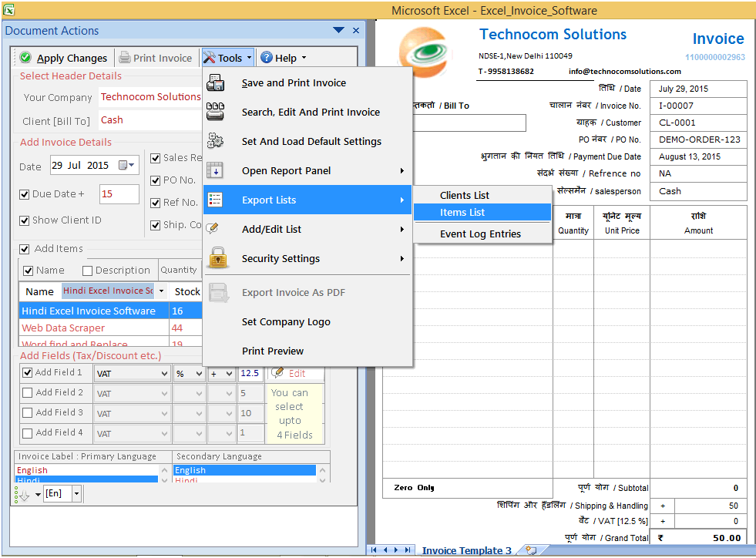Image resolution: width=756 pixels, height=558 pixels.
Task: Uncheck the Ref No. checkbox
Action: click(x=155, y=203)
